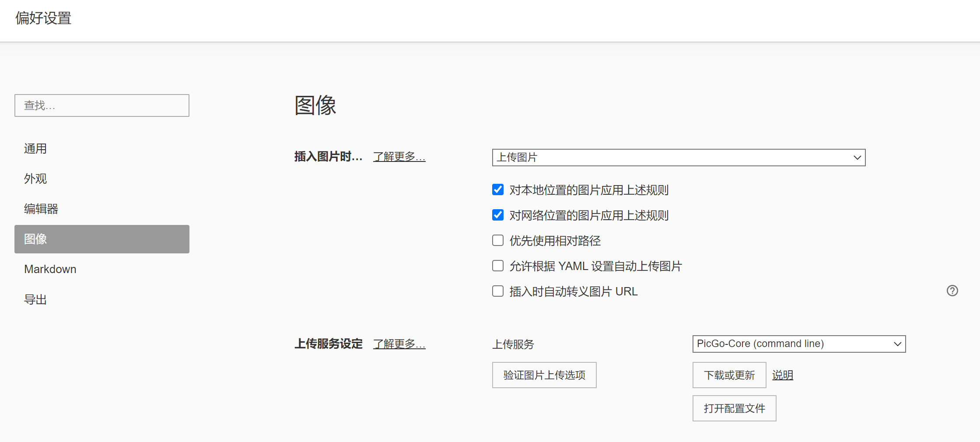Image resolution: width=980 pixels, height=442 pixels.
Task: Focus the 查找 search field
Action: [102, 105]
